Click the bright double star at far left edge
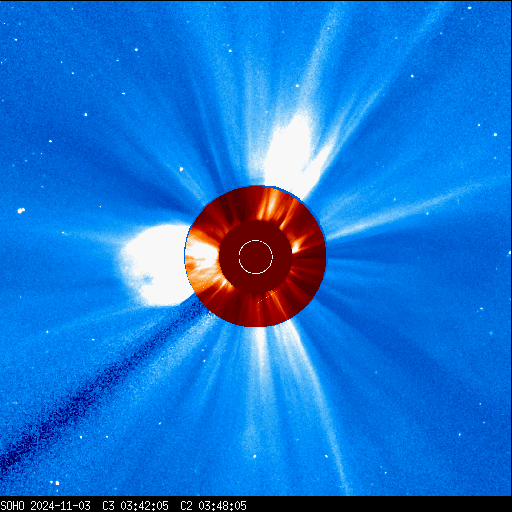 pyautogui.click(x=21, y=210)
